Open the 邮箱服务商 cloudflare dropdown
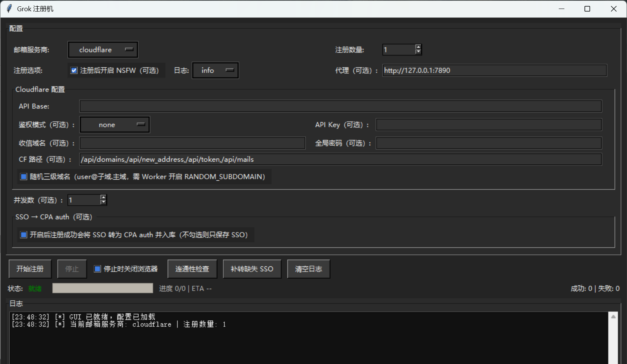 click(x=103, y=50)
